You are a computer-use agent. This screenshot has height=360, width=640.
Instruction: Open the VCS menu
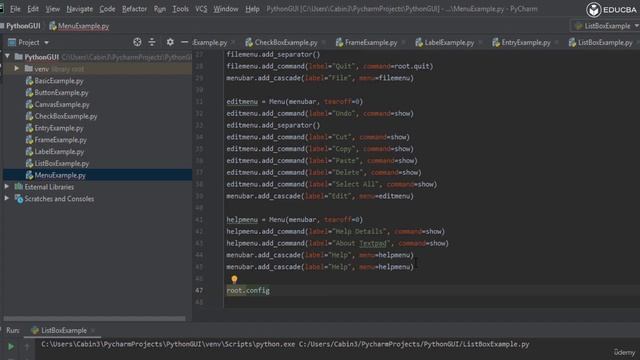pos(201,9)
